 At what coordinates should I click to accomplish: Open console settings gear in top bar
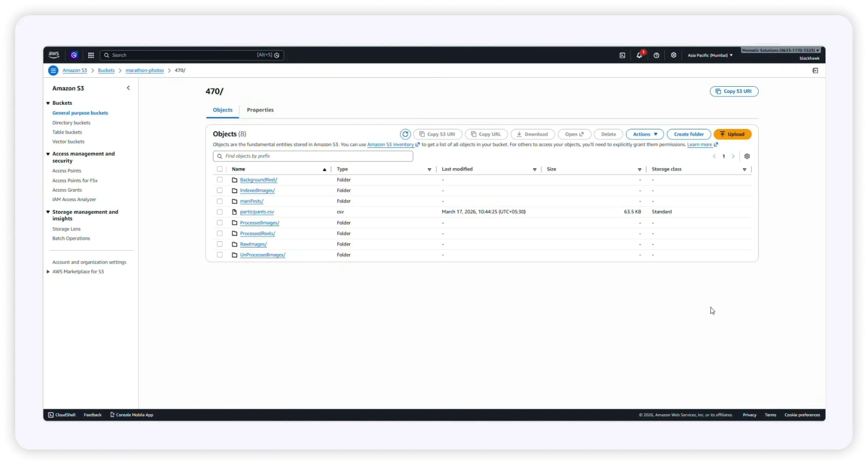coord(674,55)
